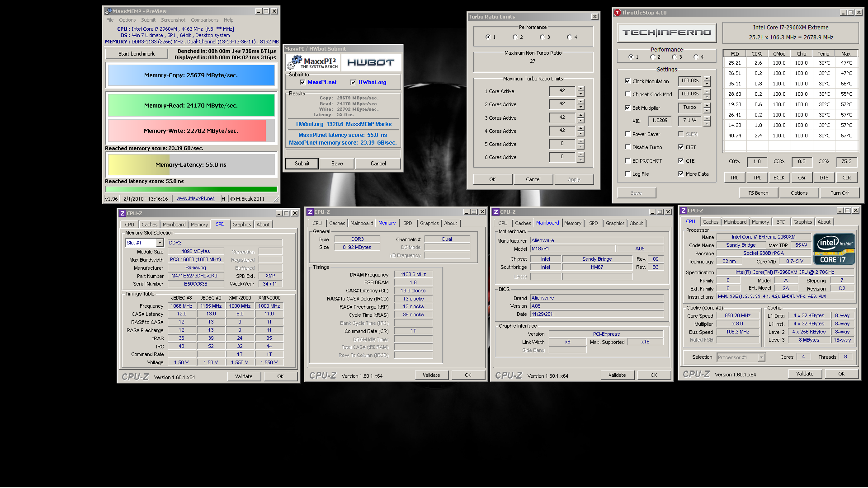Open www.MaxxPI.net link in status bar
Screen dimensions: 868x488
click(x=195, y=198)
